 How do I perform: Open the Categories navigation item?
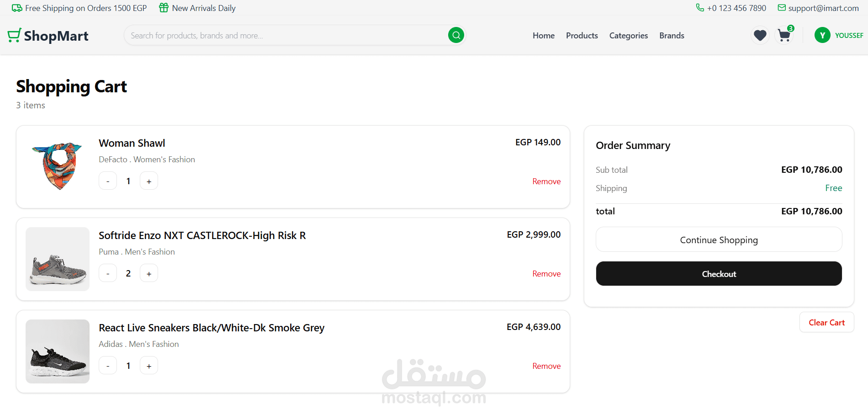628,36
